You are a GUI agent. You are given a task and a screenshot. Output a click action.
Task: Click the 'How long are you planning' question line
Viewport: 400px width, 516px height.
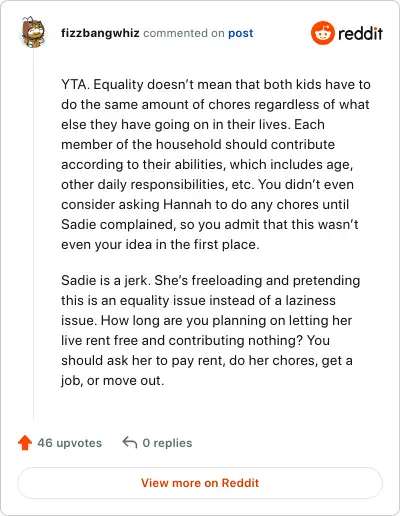206,320
